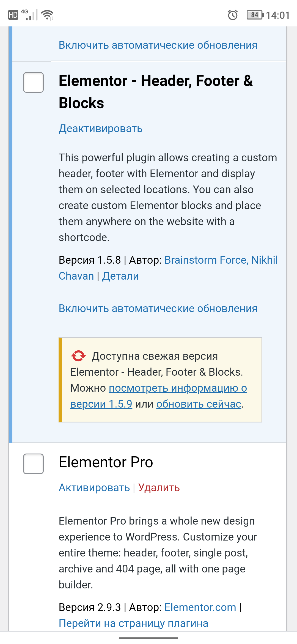View version 1.5.9 information link
Viewport: 297px width, 644px height.
tap(159, 396)
